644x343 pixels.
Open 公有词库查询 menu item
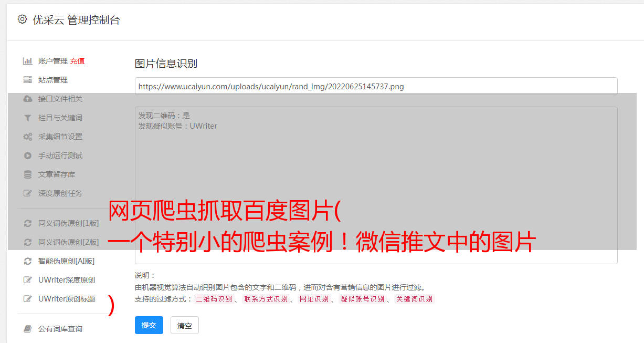(60, 329)
